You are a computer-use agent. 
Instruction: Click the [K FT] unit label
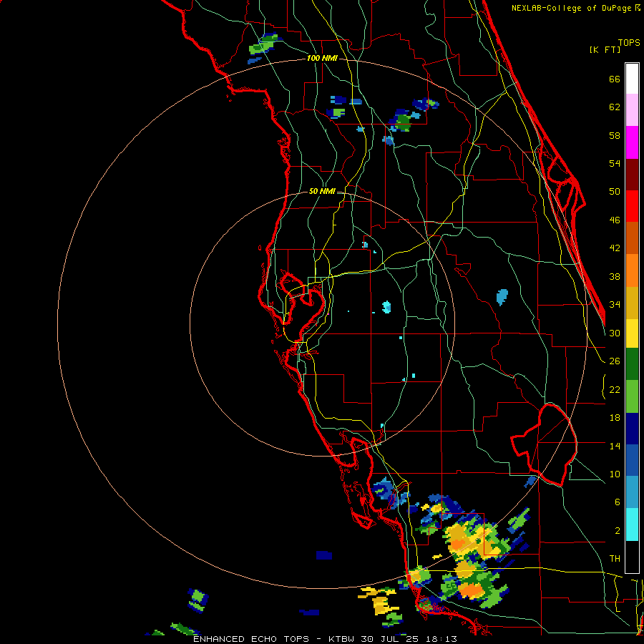click(x=605, y=49)
